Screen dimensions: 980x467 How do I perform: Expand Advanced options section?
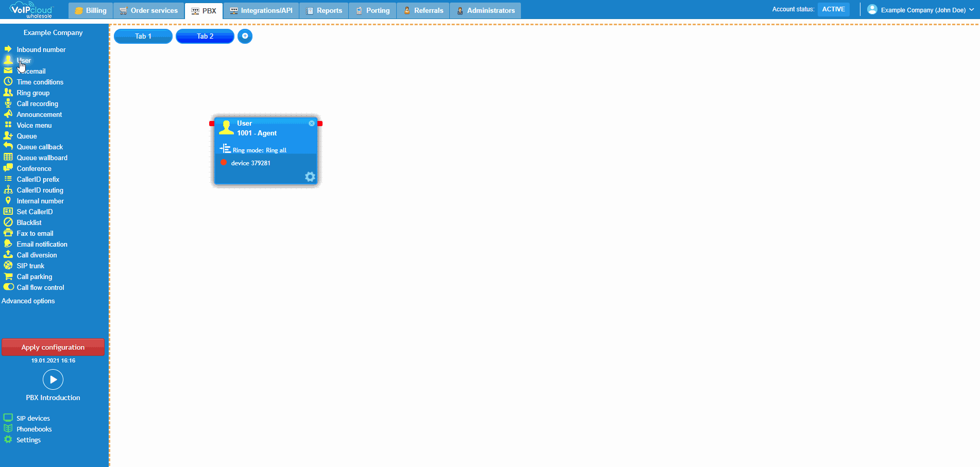[28, 301]
